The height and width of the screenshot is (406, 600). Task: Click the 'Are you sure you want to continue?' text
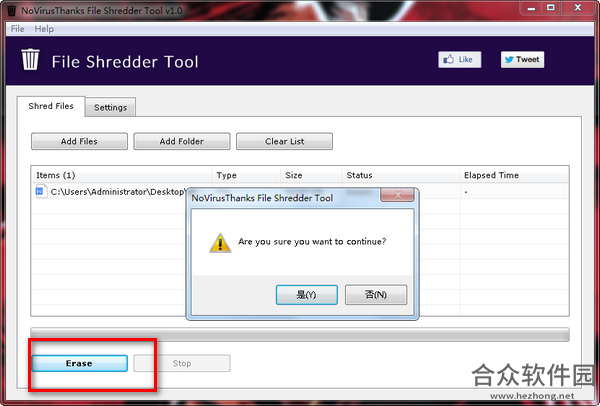[x=312, y=242]
